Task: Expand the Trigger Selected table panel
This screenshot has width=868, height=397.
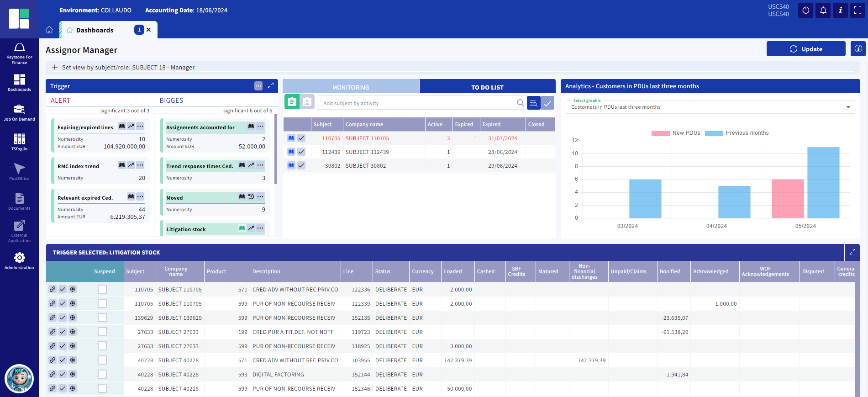Action: tap(852, 252)
